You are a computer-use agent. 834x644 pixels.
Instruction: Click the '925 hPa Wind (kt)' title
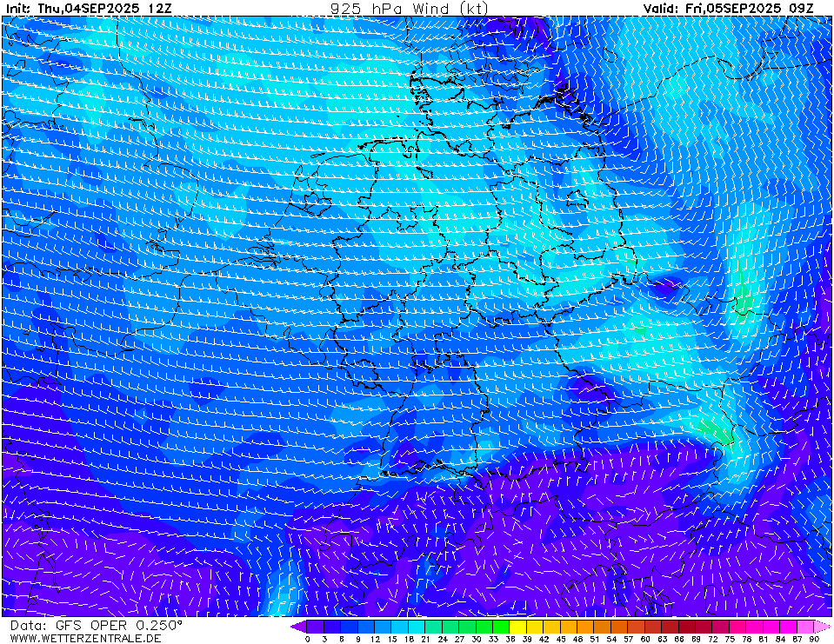click(409, 9)
